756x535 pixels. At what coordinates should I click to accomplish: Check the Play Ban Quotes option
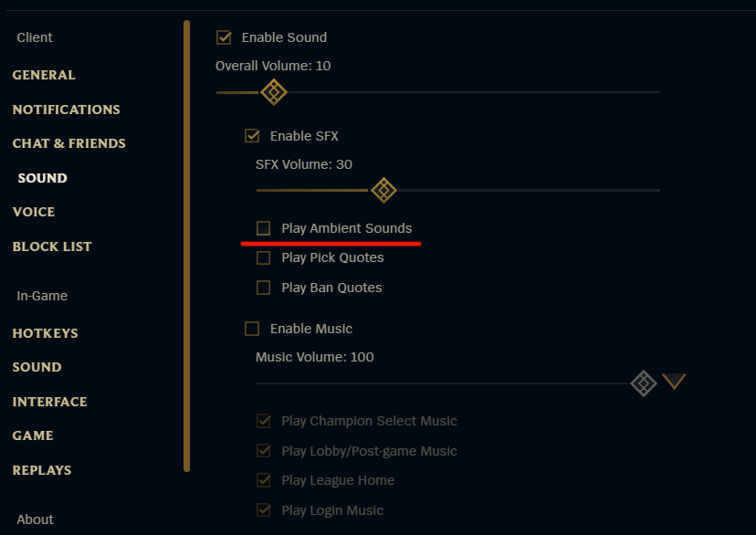[264, 288]
